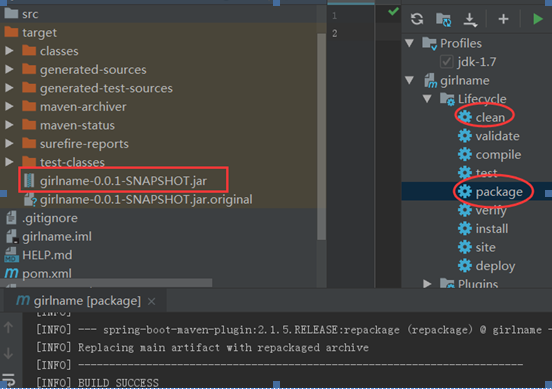Click the gear icon beside verify
This screenshot has height=389, width=552.
(x=465, y=210)
